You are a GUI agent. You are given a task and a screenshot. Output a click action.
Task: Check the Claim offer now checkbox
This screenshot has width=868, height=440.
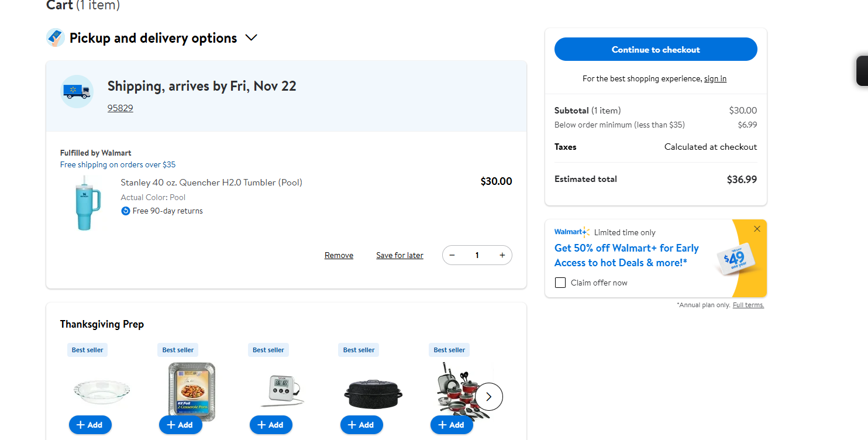pyautogui.click(x=560, y=283)
